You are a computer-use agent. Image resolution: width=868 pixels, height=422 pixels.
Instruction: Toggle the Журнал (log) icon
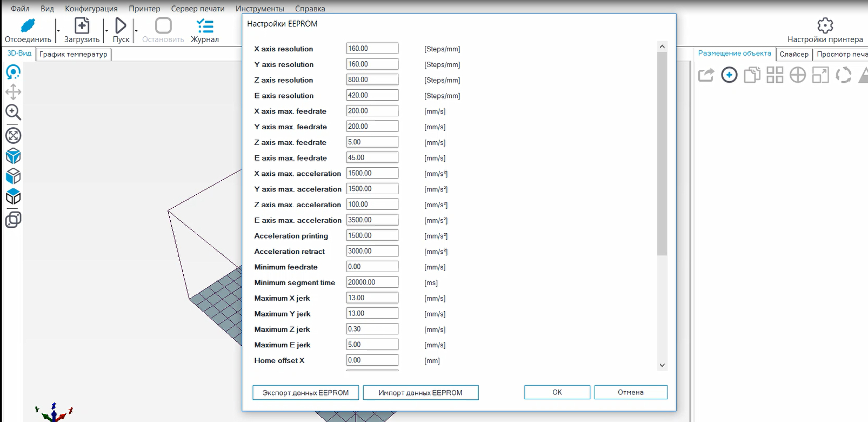(205, 25)
